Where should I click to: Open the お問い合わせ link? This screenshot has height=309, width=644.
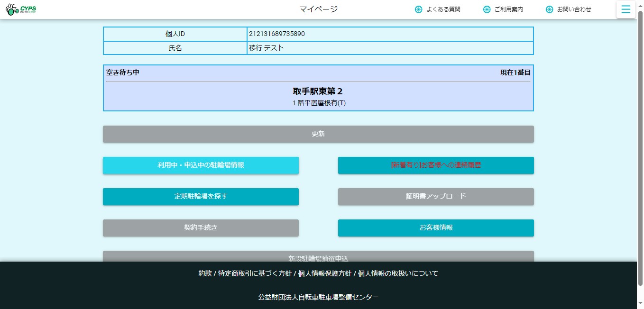point(574,9)
